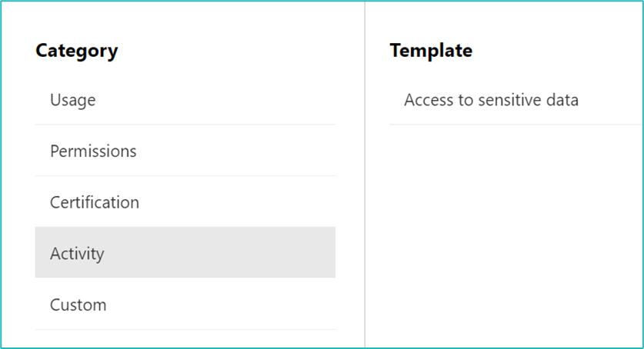Viewport: 644px width, 349px height.
Task: Click the Template column heading
Action: coord(431,51)
